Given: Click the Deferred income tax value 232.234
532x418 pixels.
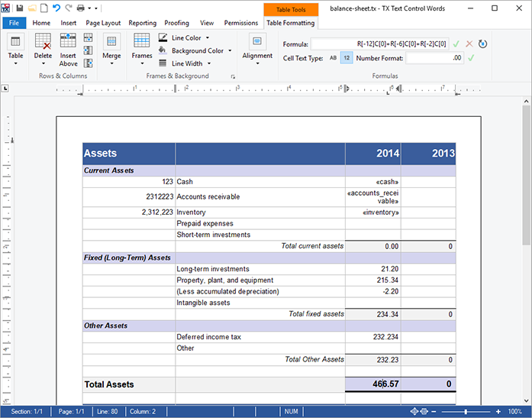Looking at the screenshot, I should coord(385,337).
